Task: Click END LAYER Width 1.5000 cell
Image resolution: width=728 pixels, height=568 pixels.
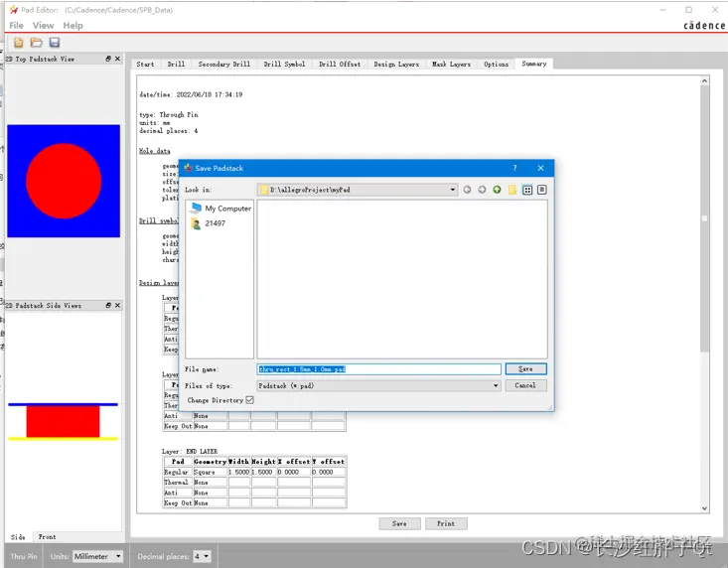Action: coord(238,472)
